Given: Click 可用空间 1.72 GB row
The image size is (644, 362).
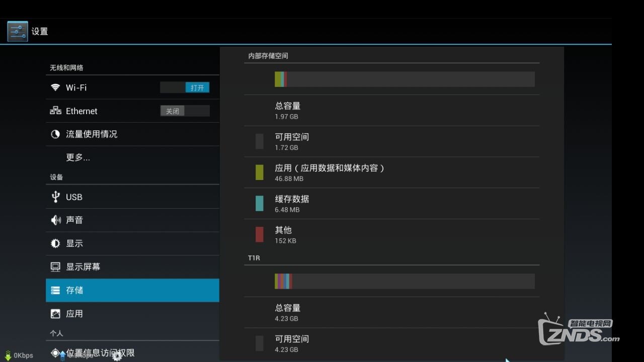Looking at the screenshot, I should click(x=392, y=142).
